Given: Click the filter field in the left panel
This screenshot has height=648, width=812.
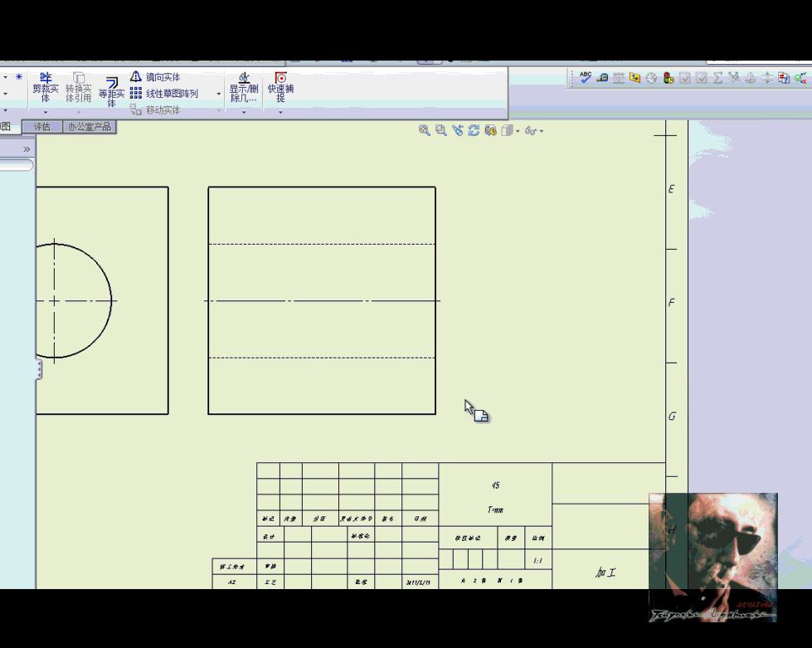Looking at the screenshot, I should 17,165.
